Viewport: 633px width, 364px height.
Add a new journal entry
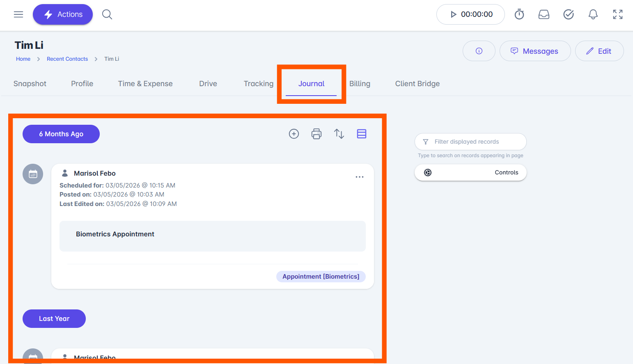click(294, 134)
